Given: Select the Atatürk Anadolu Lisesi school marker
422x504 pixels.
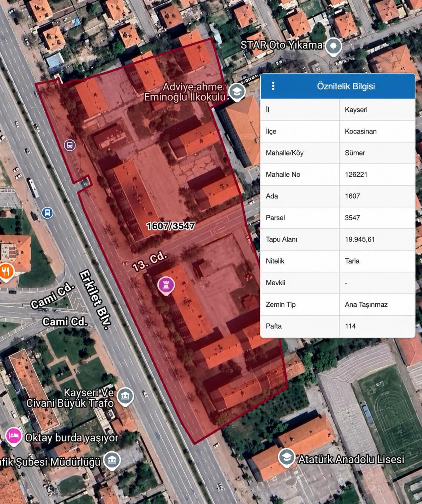Looking at the screenshot, I should [287, 458].
